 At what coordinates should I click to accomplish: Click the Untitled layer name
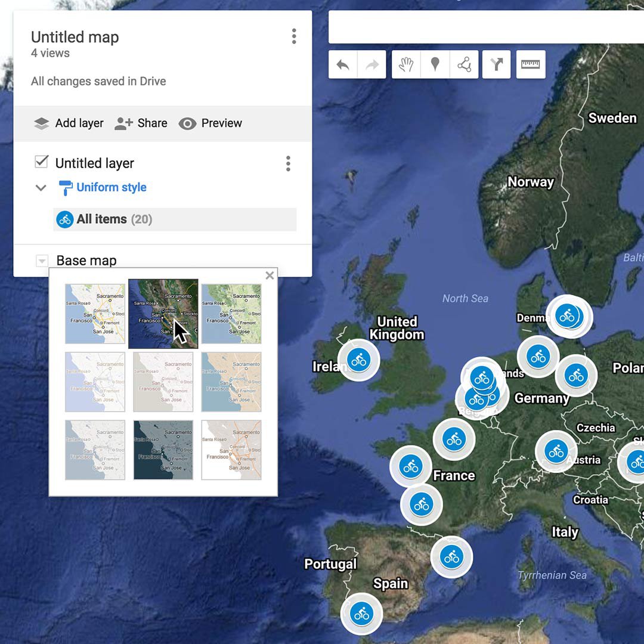94,163
